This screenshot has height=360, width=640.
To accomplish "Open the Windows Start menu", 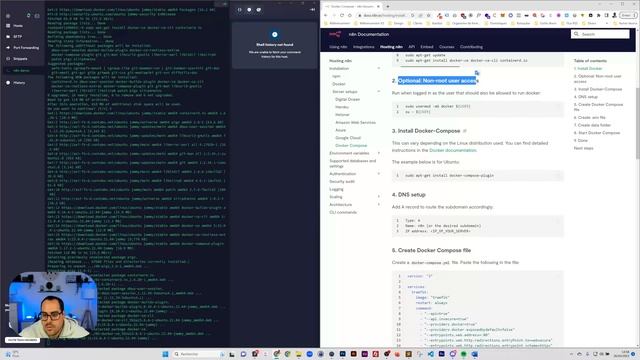I will pos(166,354).
